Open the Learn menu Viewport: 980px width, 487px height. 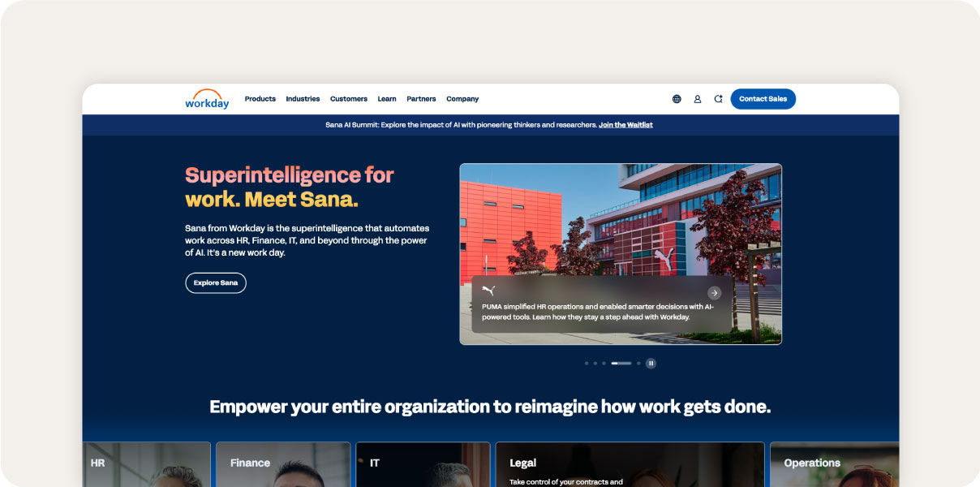tap(387, 99)
